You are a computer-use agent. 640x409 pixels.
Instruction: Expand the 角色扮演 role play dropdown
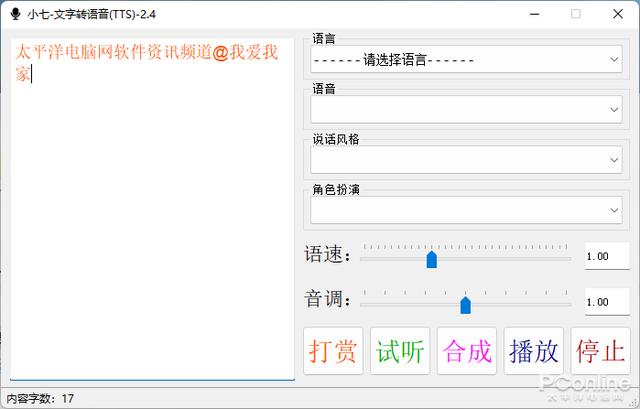click(x=466, y=210)
